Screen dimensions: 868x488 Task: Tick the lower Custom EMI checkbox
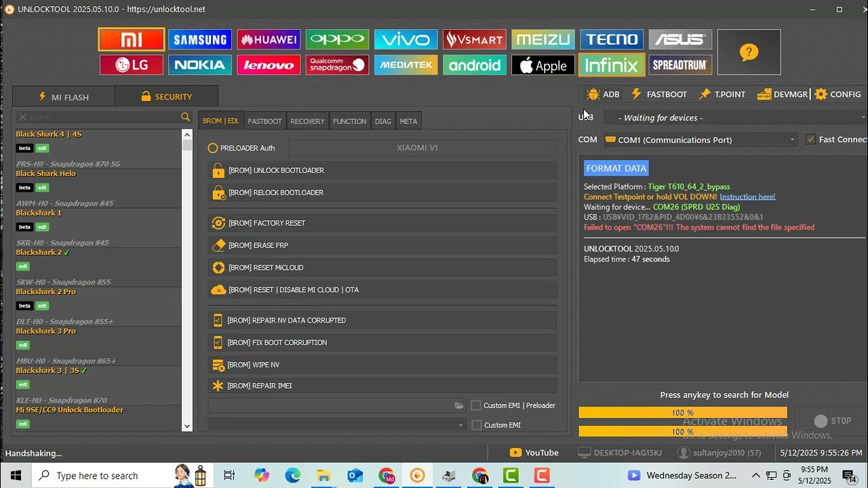476,425
